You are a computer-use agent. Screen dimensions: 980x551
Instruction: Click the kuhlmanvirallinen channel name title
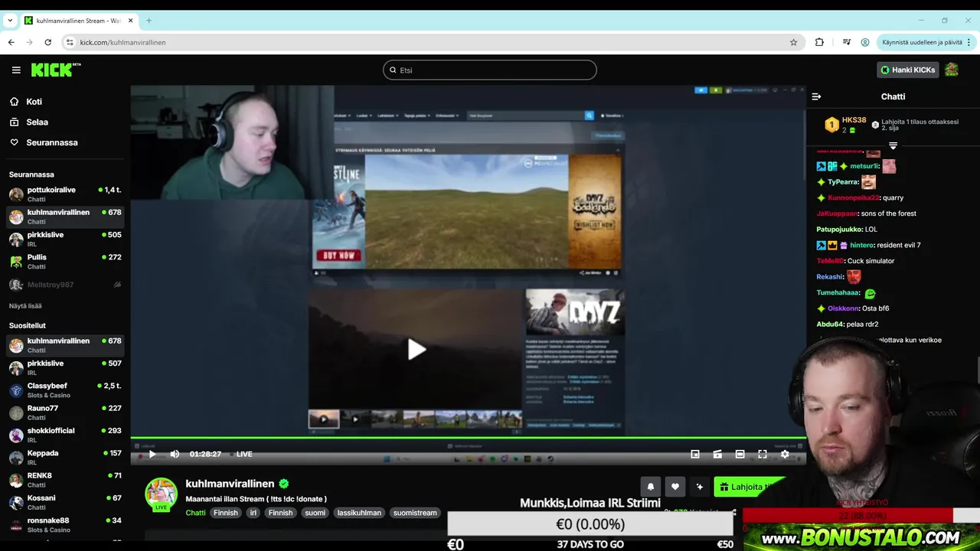coord(230,484)
